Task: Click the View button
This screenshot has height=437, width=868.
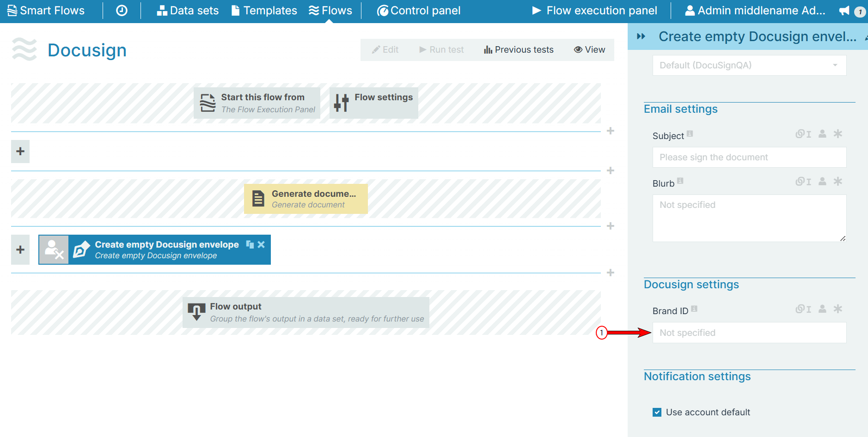Action: [x=589, y=49]
